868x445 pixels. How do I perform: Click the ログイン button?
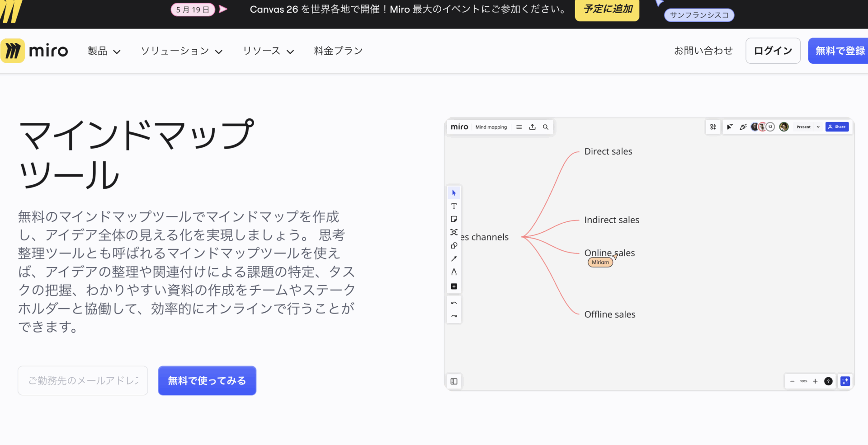pos(773,51)
